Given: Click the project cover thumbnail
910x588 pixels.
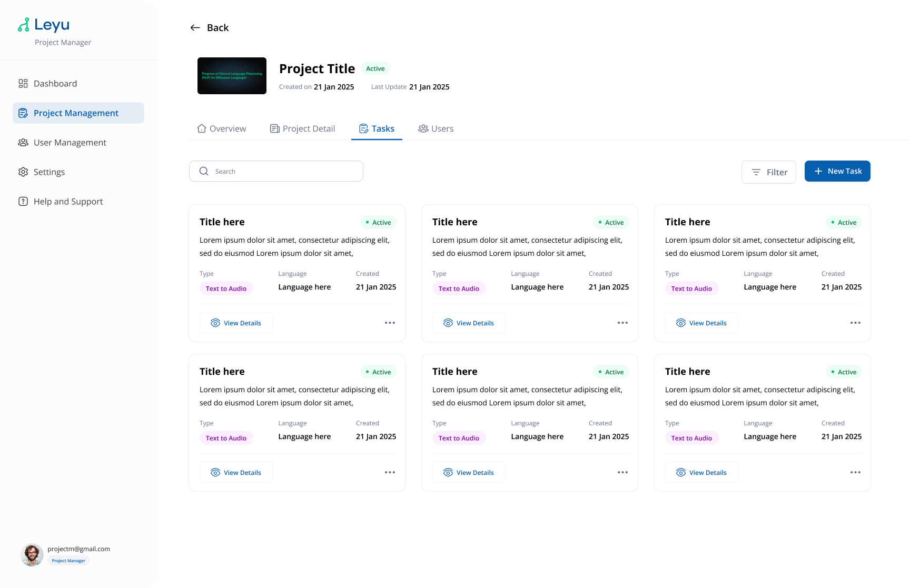Looking at the screenshot, I should 232,76.
